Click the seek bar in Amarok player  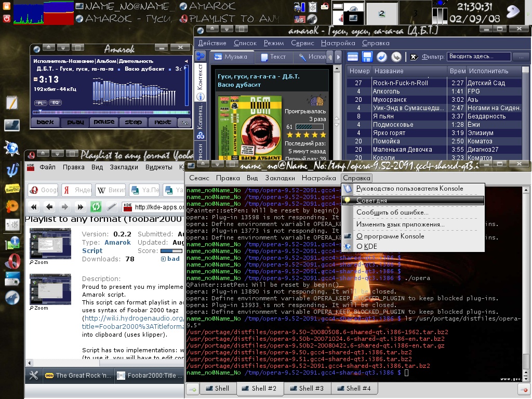tap(111, 112)
